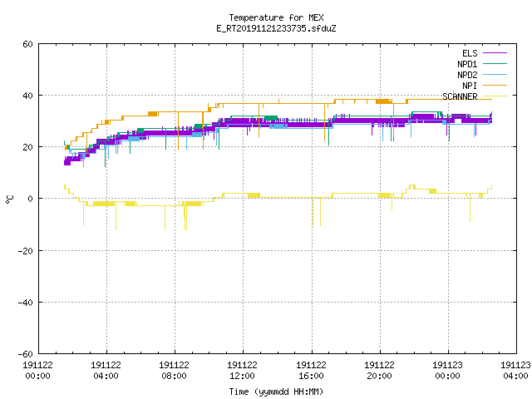Click the x-axis label '191123 00:00'

[x=447, y=371]
